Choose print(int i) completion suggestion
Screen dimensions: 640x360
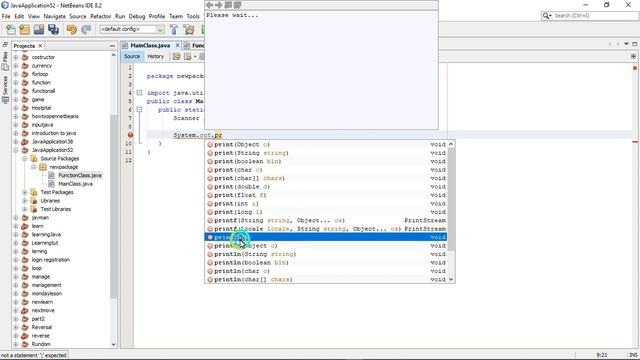(326, 204)
